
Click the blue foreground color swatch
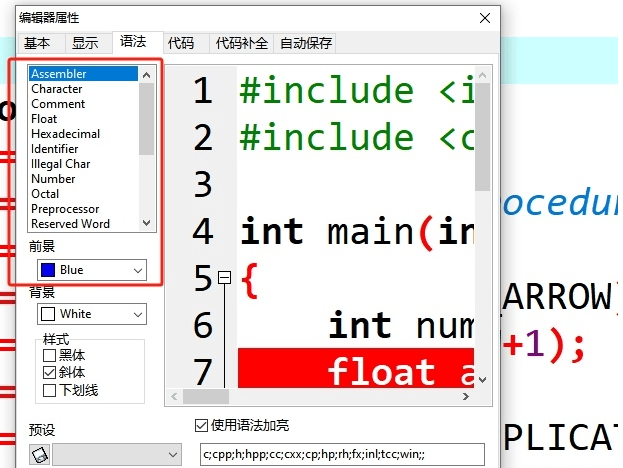[47, 270]
